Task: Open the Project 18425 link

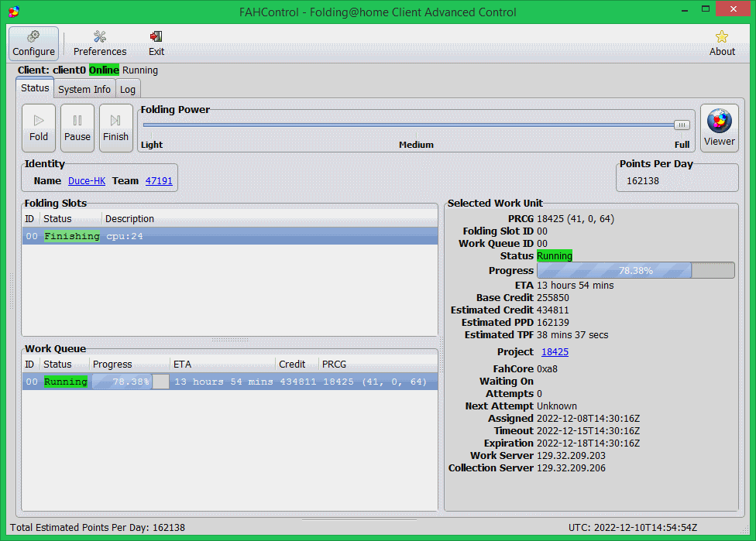Action: [x=555, y=352]
